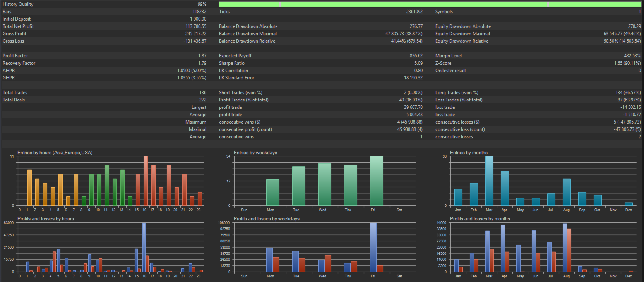Click the Gross Loss value -131 436.67
The image size is (644, 282).
195,41
